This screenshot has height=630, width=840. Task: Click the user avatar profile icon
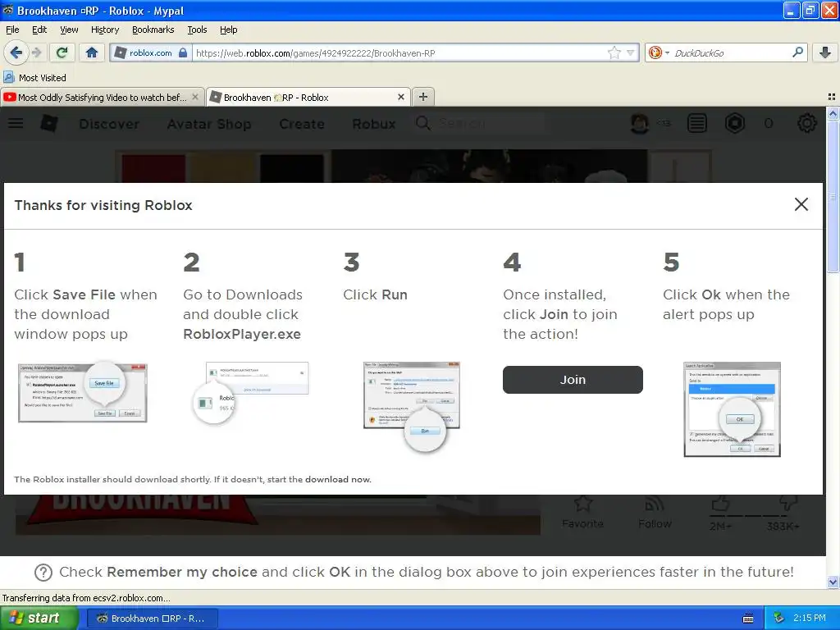(640, 124)
